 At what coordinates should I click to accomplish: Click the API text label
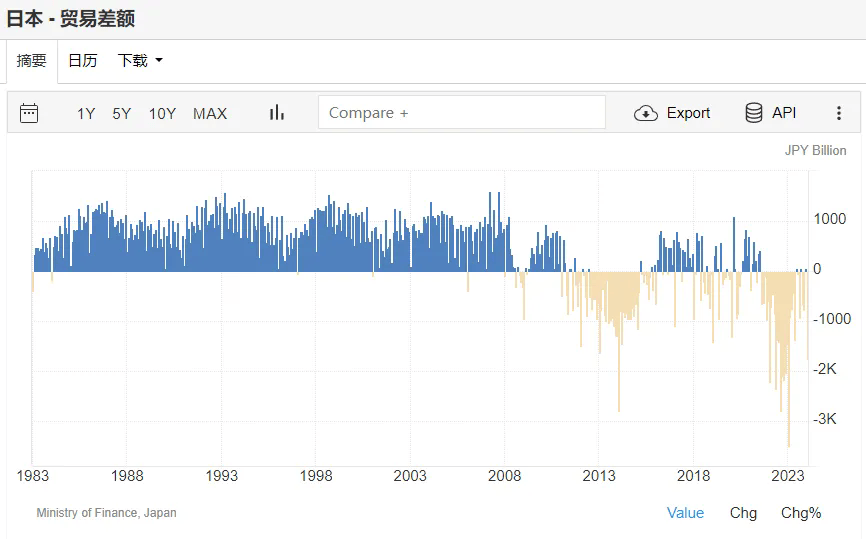point(784,113)
